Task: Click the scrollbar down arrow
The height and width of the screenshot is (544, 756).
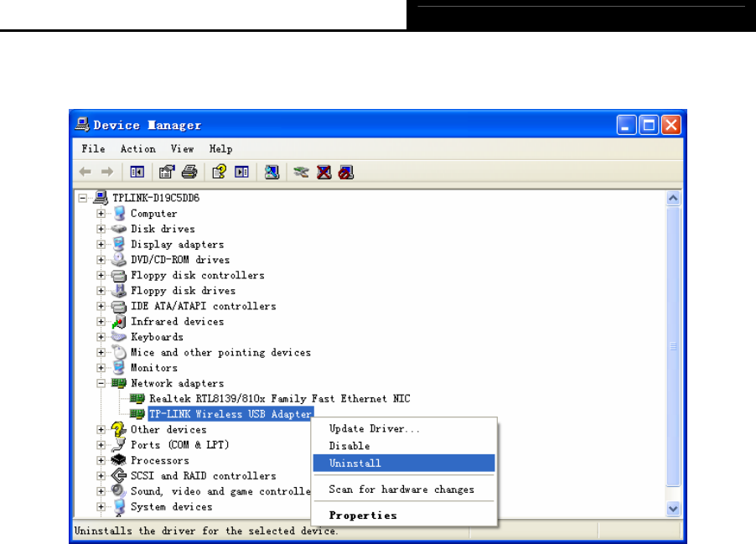Action: pos(673,508)
